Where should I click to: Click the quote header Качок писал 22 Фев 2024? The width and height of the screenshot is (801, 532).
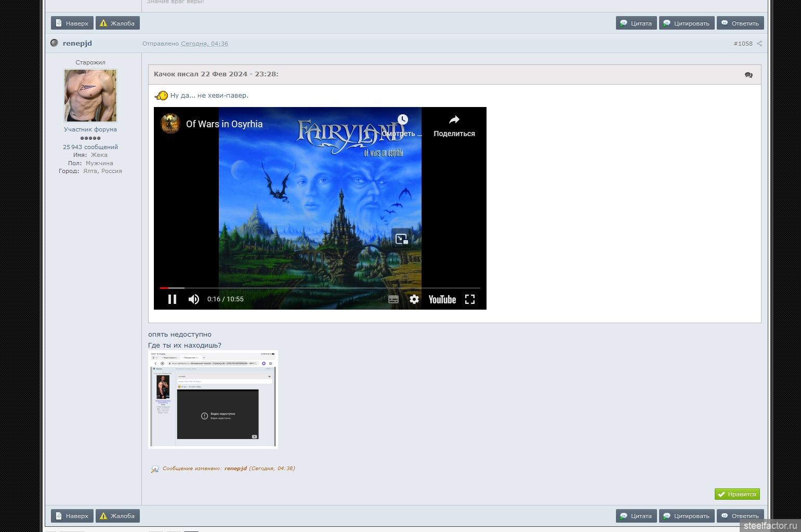(x=216, y=74)
